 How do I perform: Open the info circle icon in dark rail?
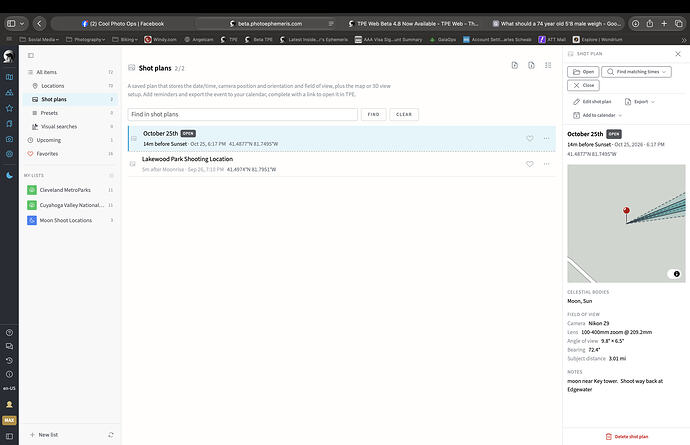click(x=9, y=374)
